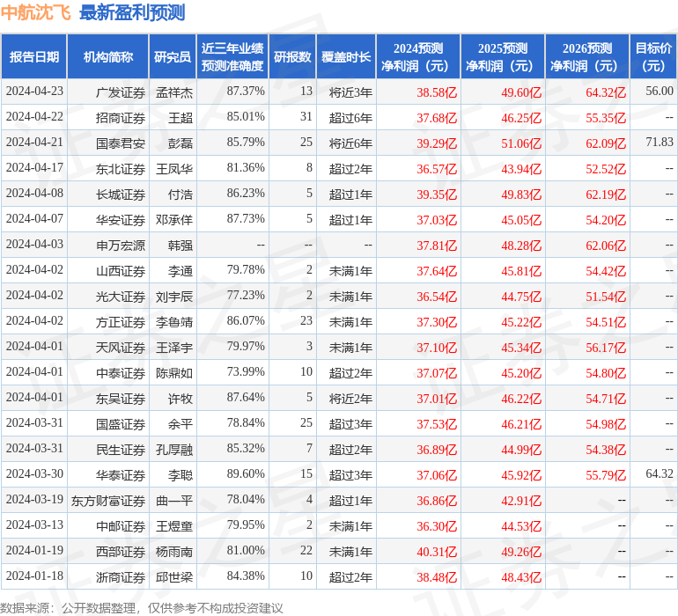678x616 pixels.
Task: Click 东北证券 institution name
Action: tap(121, 169)
